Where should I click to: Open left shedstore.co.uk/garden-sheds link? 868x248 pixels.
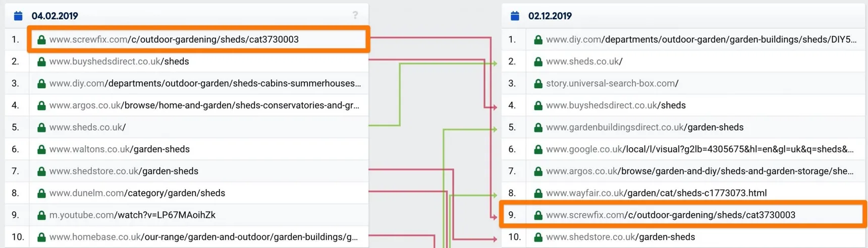(124, 171)
